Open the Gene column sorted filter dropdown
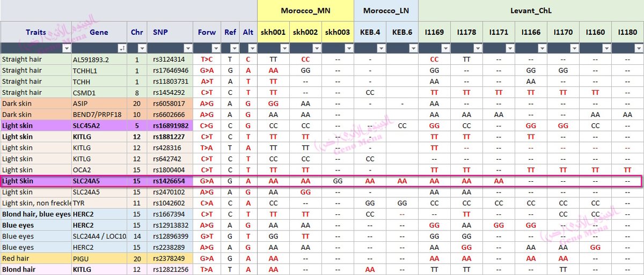 (122, 48)
